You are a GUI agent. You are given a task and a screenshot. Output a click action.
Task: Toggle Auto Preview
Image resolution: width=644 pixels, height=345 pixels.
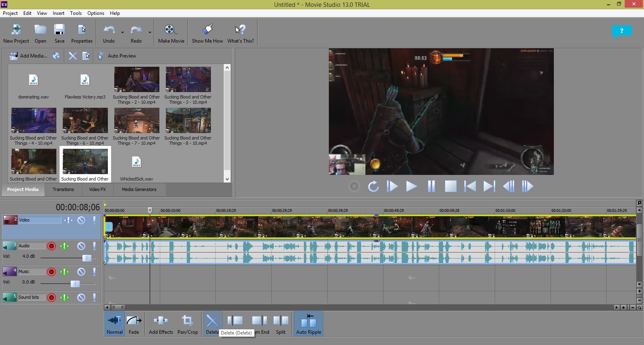click(x=117, y=56)
